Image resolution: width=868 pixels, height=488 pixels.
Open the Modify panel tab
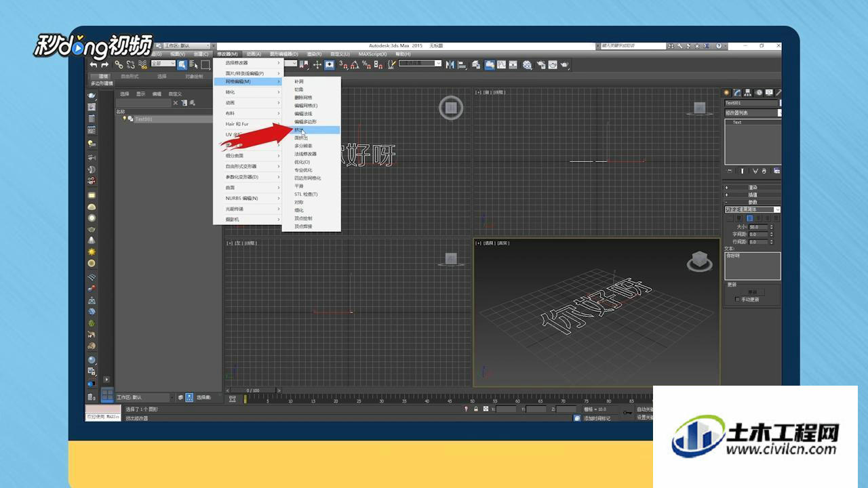737,93
